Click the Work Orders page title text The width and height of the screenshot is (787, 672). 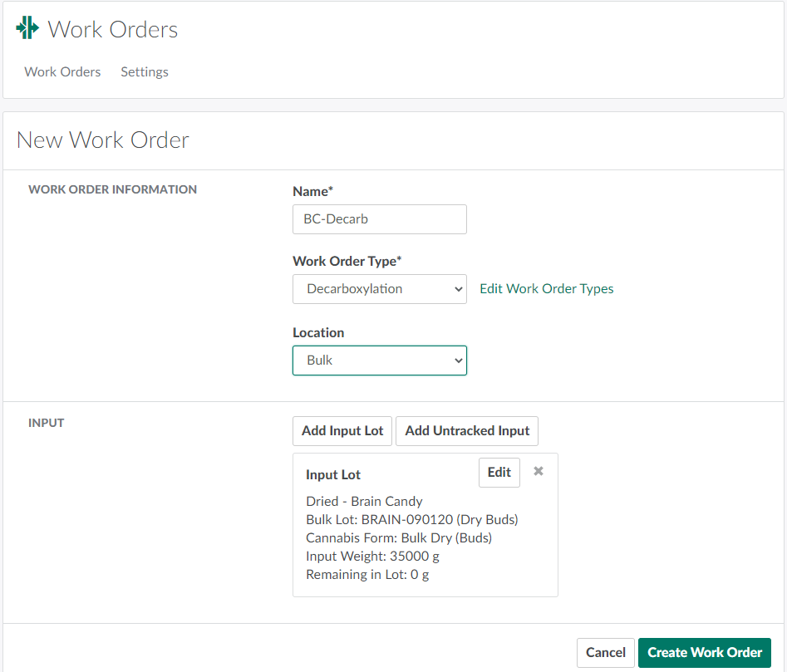coord(113,30)
